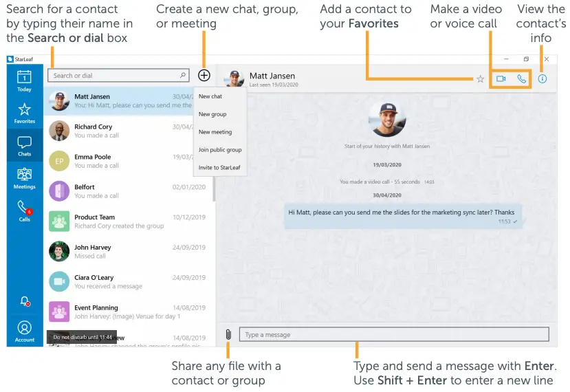Select New group from the menu

tap(212, 114)
